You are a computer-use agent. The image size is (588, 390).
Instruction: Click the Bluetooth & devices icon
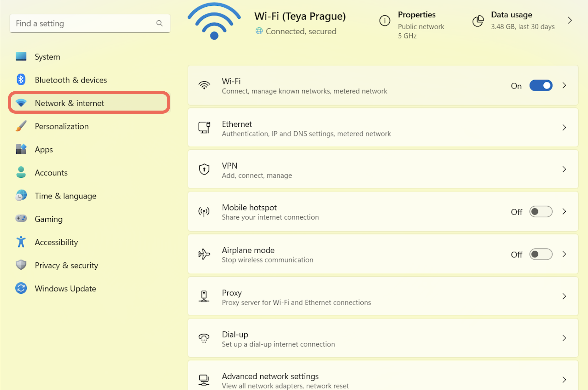(x=21, y=80)
